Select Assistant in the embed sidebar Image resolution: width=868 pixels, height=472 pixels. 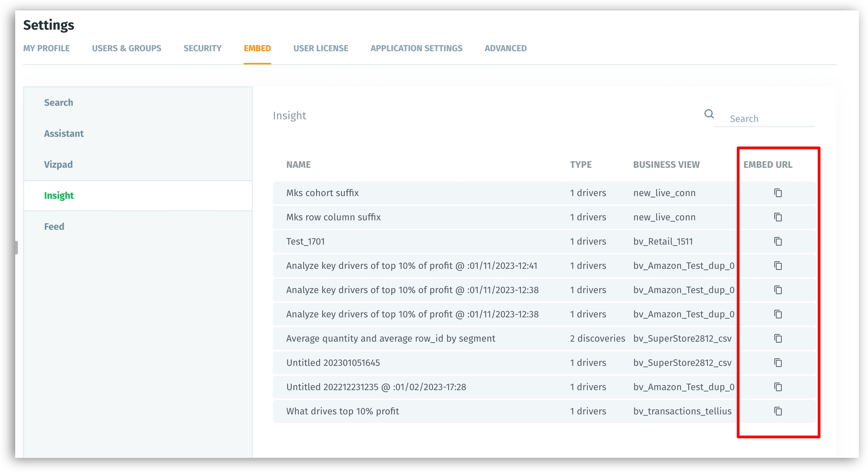pos(64,134)
